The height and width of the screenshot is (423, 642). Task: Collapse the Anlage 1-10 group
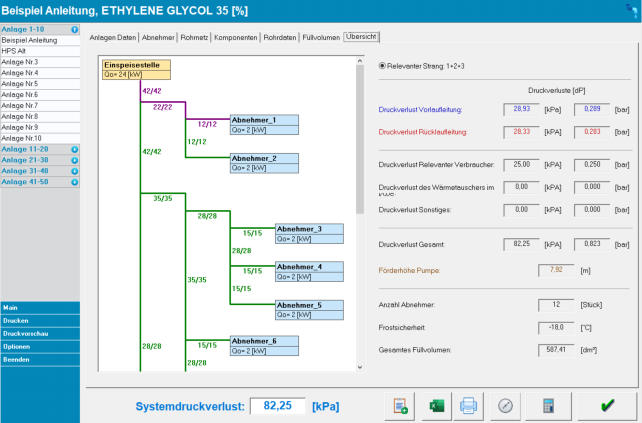click(75, 30)
